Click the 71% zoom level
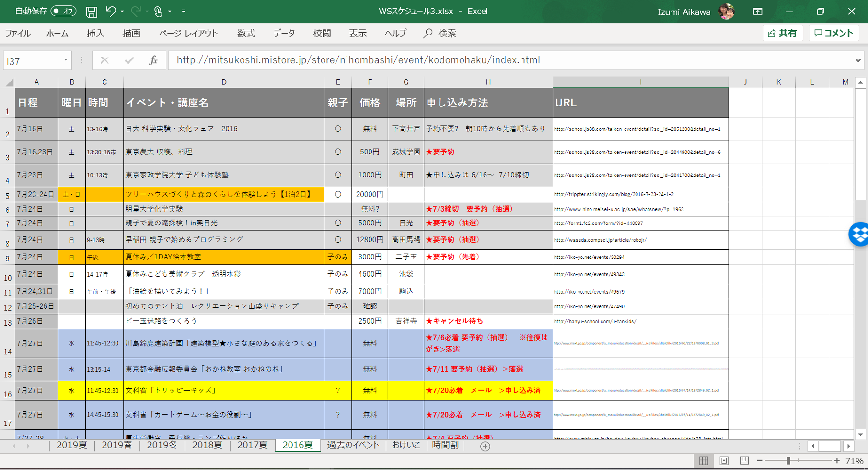Screen dimensions: 868x470 855,461
